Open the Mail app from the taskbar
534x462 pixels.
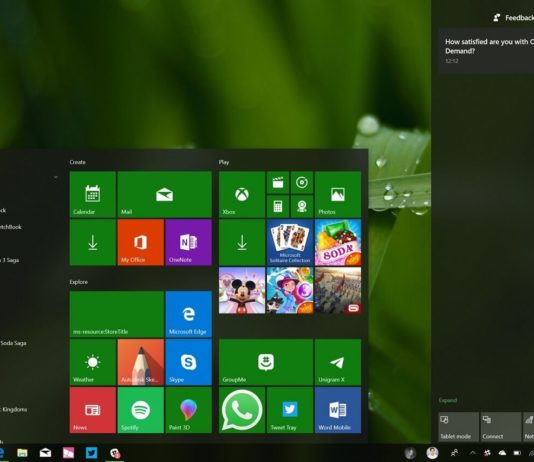click(45, 453)
